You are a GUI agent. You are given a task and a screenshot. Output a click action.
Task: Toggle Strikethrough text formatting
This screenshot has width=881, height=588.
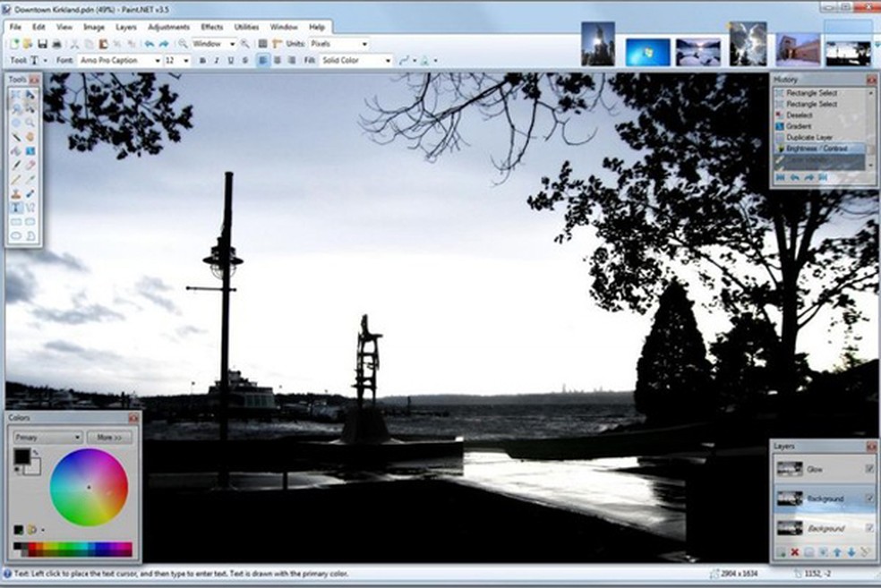click(x=245, y=61)
